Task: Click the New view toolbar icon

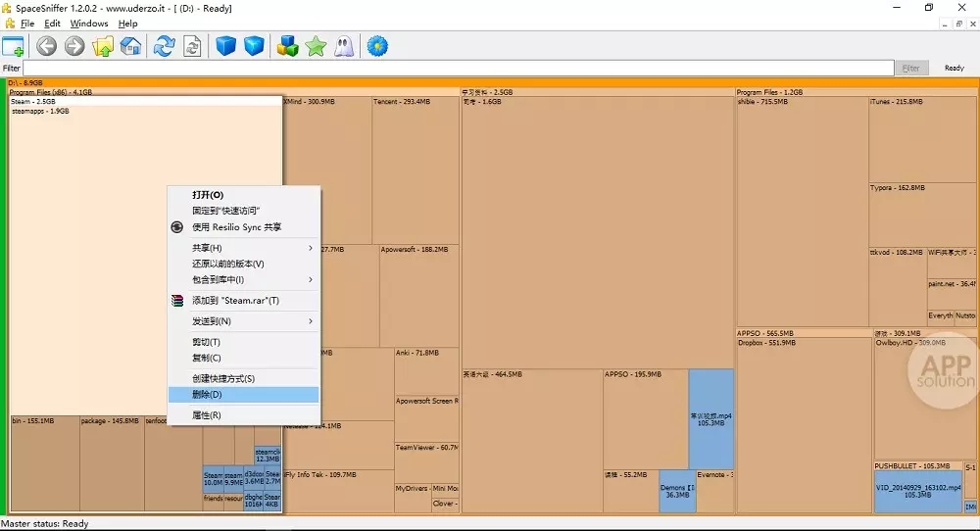Action: coord(14,46)
